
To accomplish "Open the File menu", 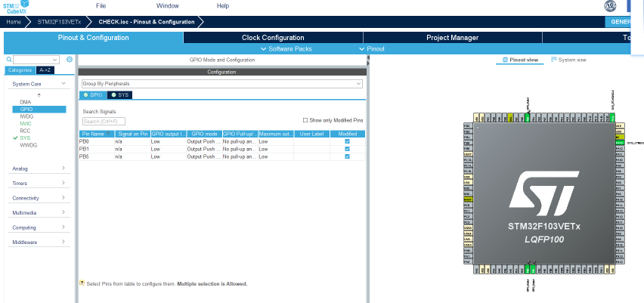I will [101, 6].
